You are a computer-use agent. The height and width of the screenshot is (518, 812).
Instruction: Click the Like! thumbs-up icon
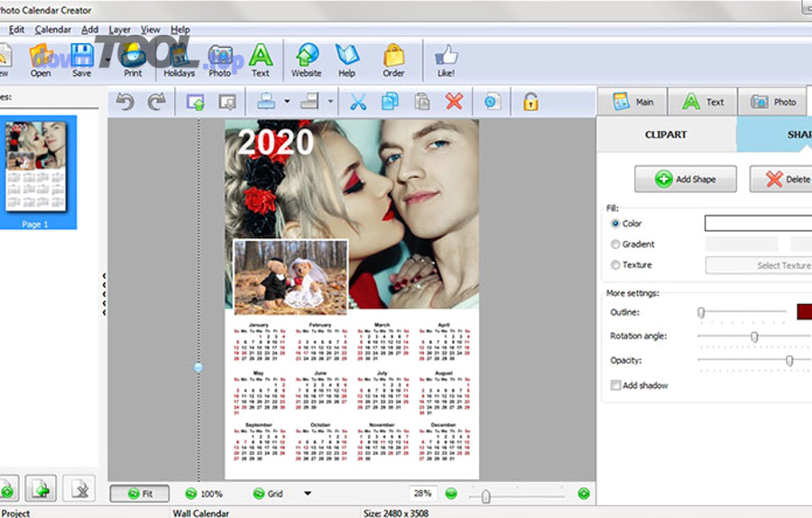coord(446,60)
